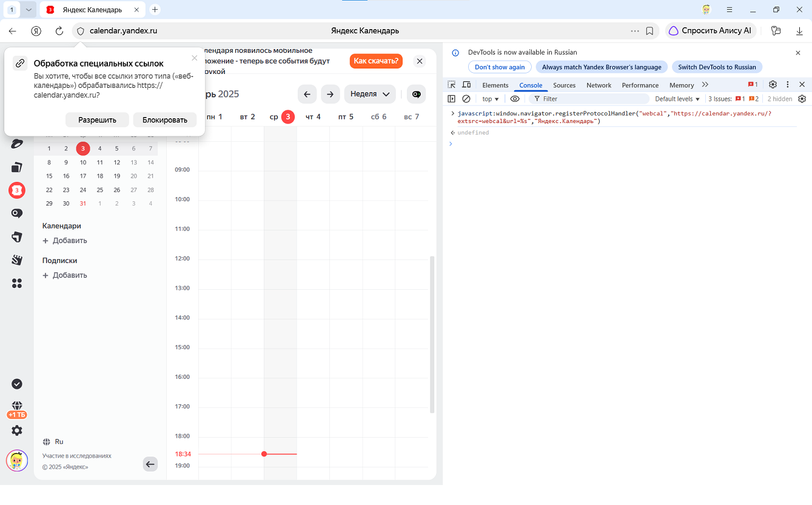Open the user avatar in the sidebar
This screenshot has height=505, width=812.
pos(17,461)
